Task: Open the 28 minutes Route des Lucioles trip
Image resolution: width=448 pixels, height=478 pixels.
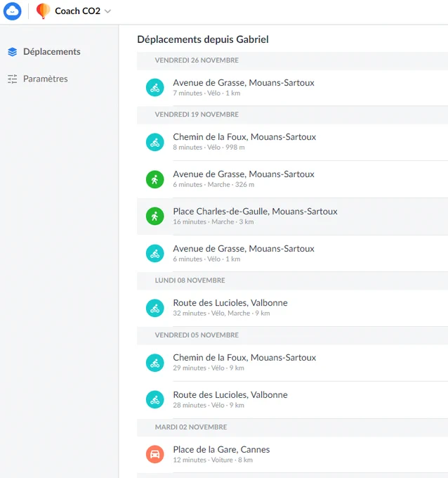Action: pos(292,400)
